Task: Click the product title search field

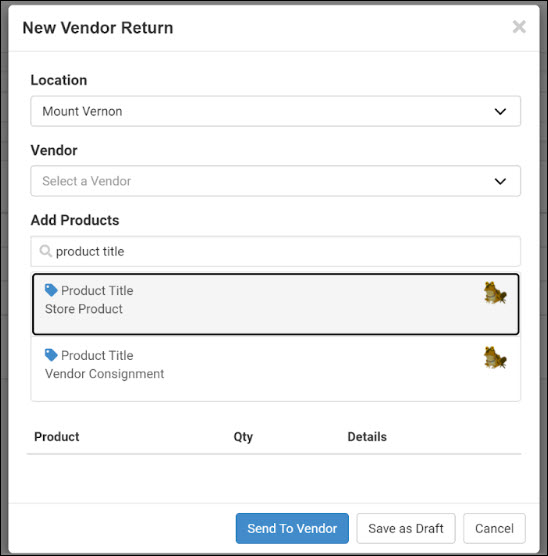Action: point(276,251)
